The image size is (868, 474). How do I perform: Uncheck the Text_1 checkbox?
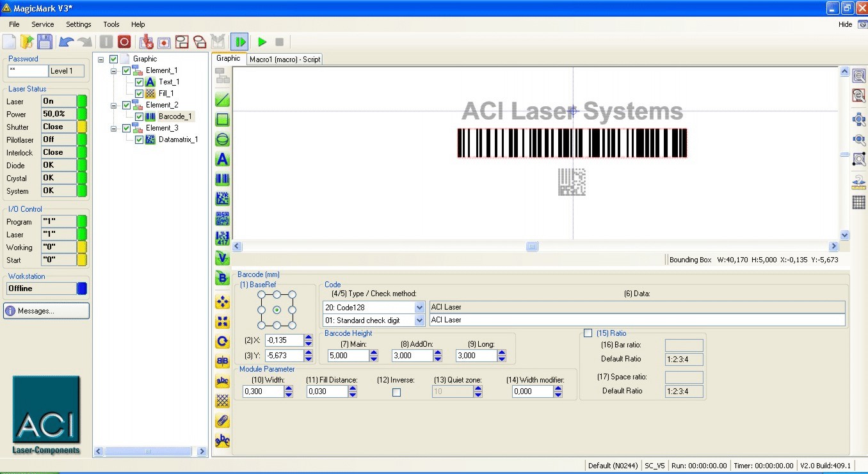[x=139, y=82]
